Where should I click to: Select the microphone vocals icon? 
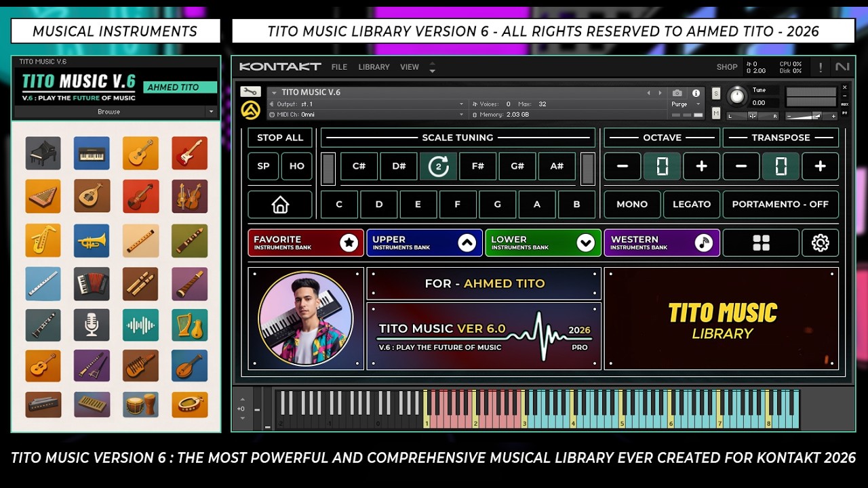pyautogui.click(x=92, y=325)
